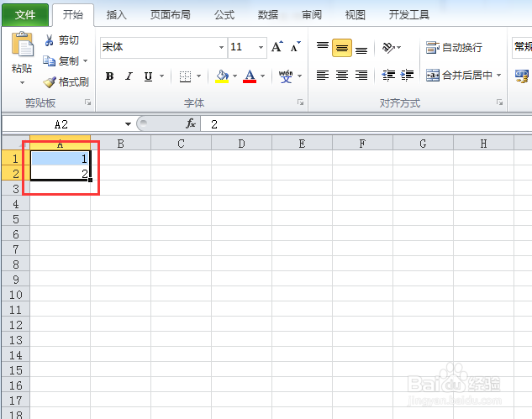Toggle middle vertical alignment
The image size is (532, 419).
[342, 48]
